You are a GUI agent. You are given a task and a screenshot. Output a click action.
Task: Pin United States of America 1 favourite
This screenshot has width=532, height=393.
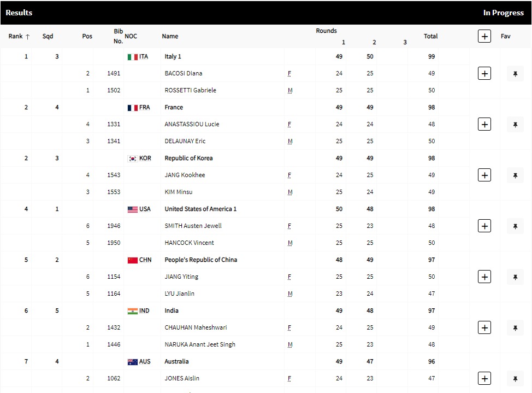coord(515,226)
